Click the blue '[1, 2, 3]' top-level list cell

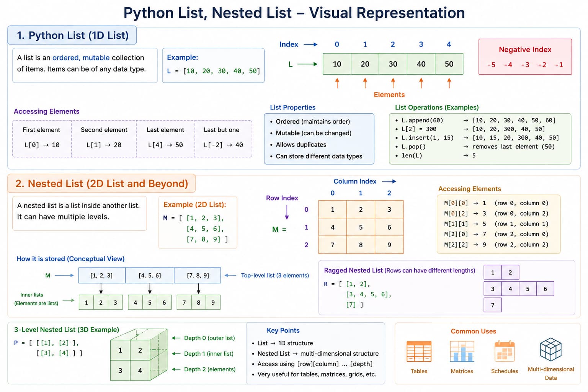pos(102,275)
